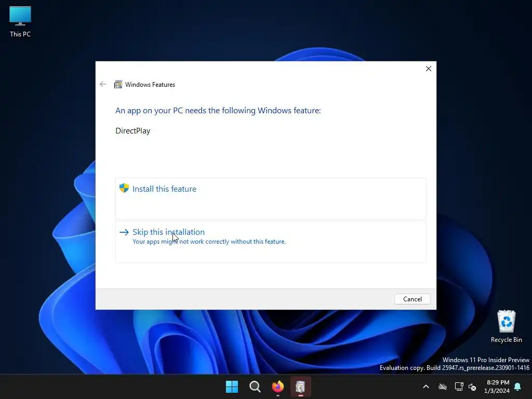Click the 'An app on your PC needs' heading
This screenshot has height=399, width=532.
(218, 111)
